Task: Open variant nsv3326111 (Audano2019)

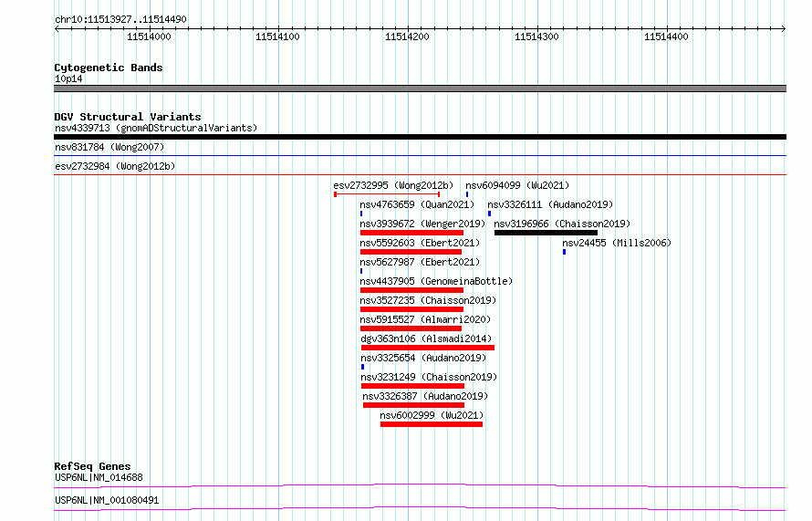Action: pyautogui.click(x=550, y=204)
